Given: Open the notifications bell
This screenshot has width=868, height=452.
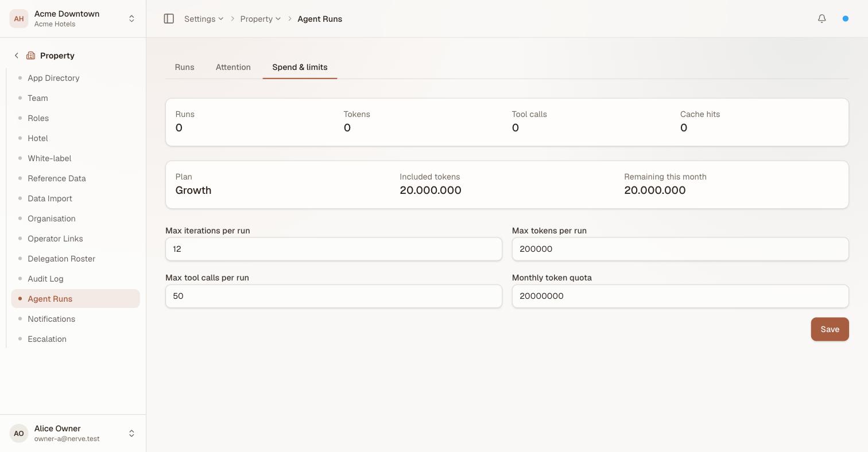Looking at the screenshot, I should pyautogui.click(x=822, y=19).
